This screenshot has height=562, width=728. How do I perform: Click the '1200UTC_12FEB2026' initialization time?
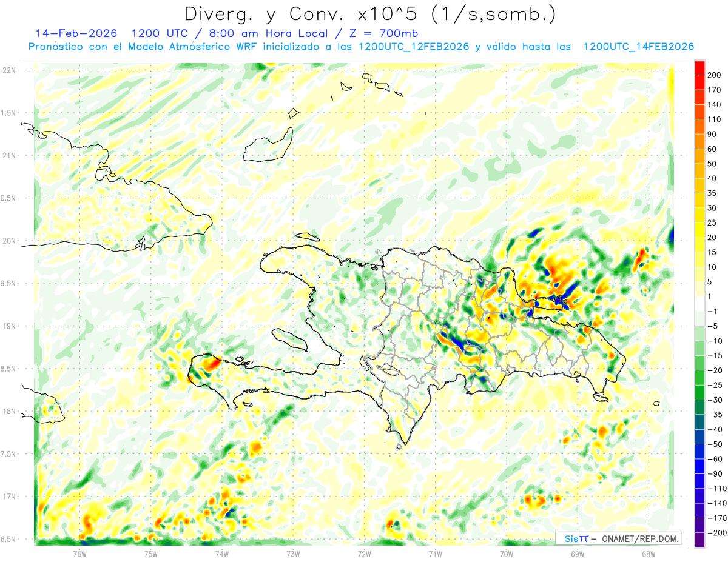coord(413,47)
